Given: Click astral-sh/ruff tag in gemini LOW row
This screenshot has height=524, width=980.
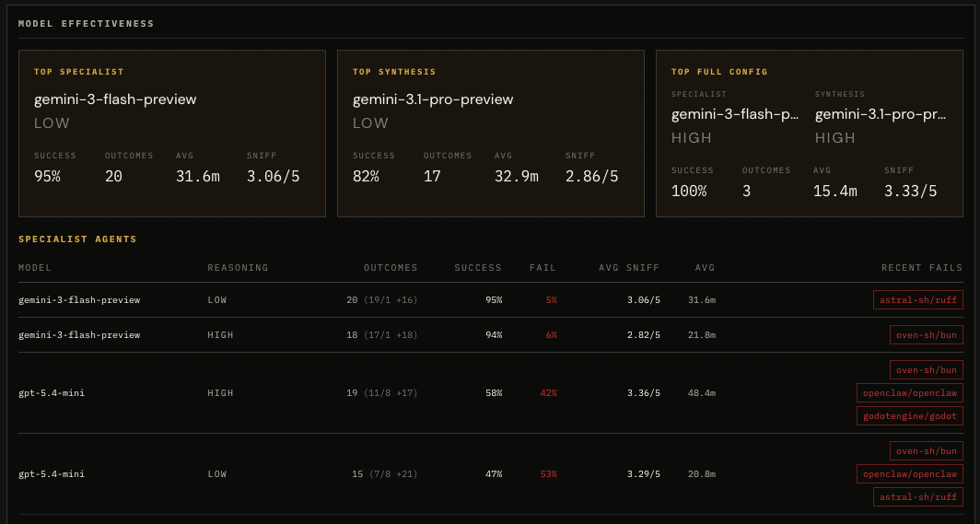Looking at the screenshot, I should click(x=918, y=300).
